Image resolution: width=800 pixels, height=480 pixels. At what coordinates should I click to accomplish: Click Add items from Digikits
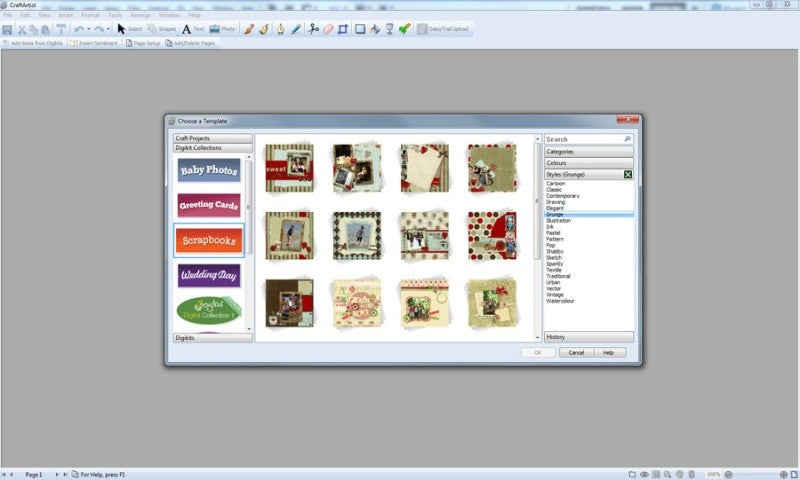(33, 43)
